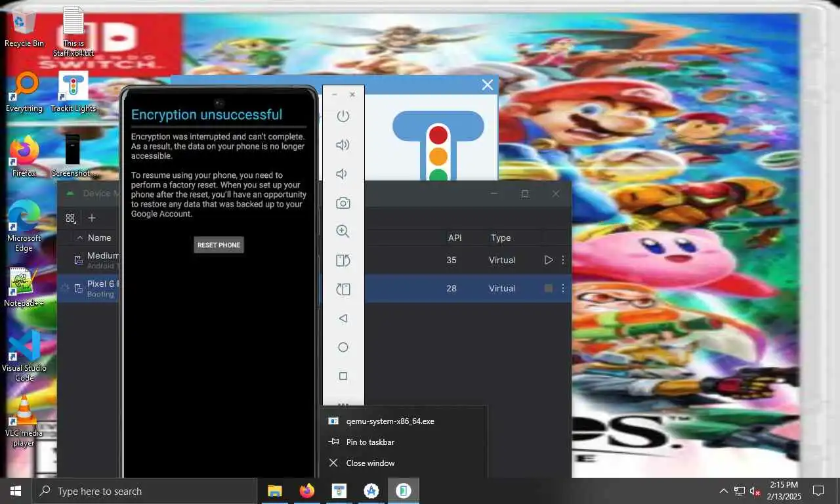Close the Trackit Lights splash window
This screenshot has width=840, height=504.
[x=487, y=85]
